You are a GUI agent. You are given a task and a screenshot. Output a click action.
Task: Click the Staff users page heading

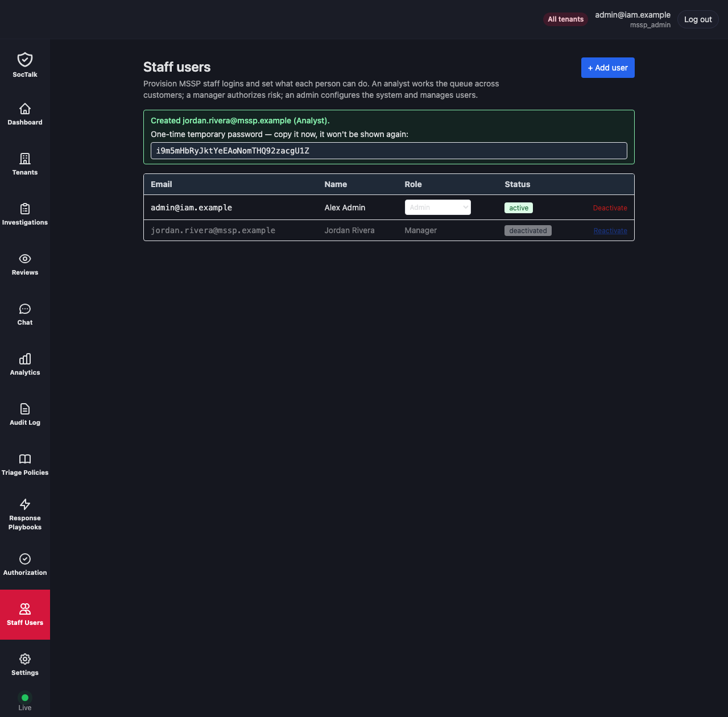click(177, 67)
